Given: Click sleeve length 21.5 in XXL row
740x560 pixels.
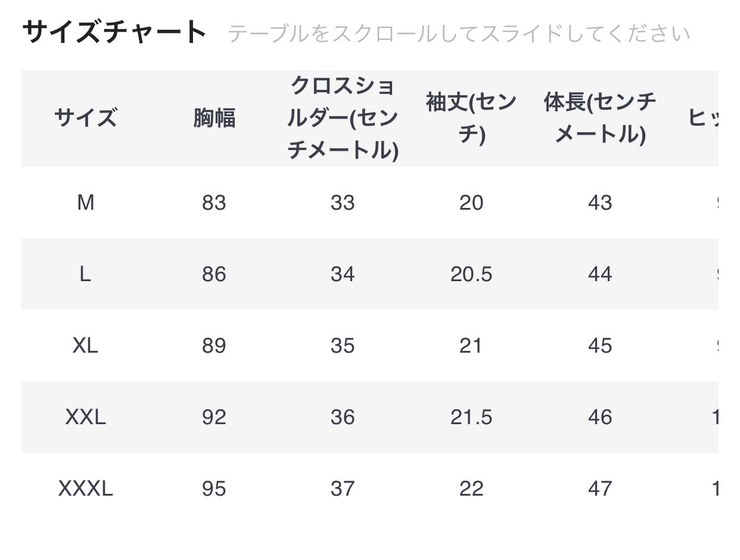Looking at the screenshot, I should [471, 417].
